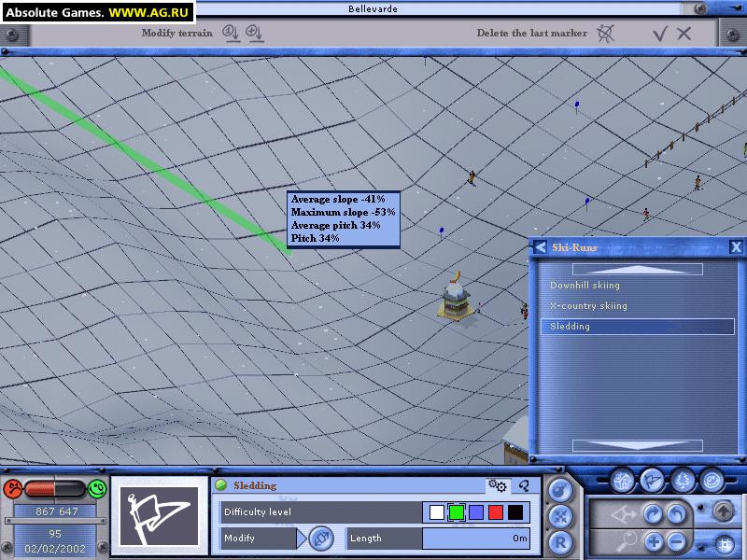Open the gears settings tab of Sledding panel
This screenshot has height=560, width=747.
(498, 485)
